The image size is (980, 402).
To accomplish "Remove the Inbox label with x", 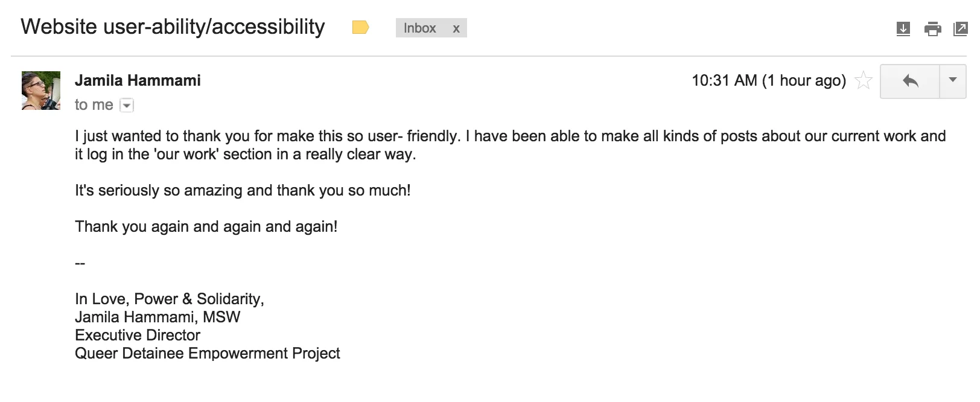I will coord(456,28).
